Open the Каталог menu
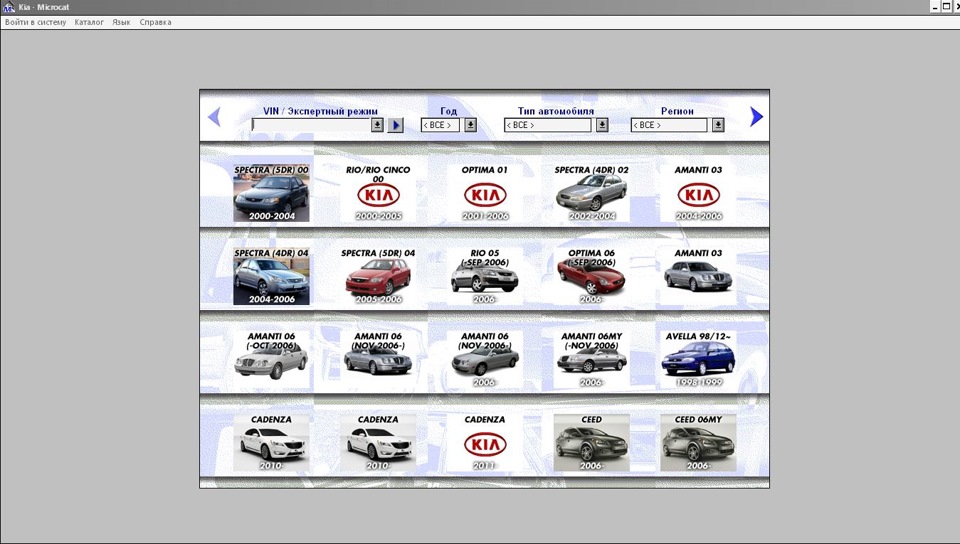 click(x=89, y=22)
